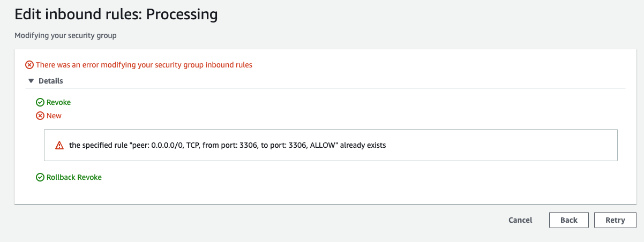Click inside the bordered error detail box
644x242 pixels.
[x=331, y=145]
